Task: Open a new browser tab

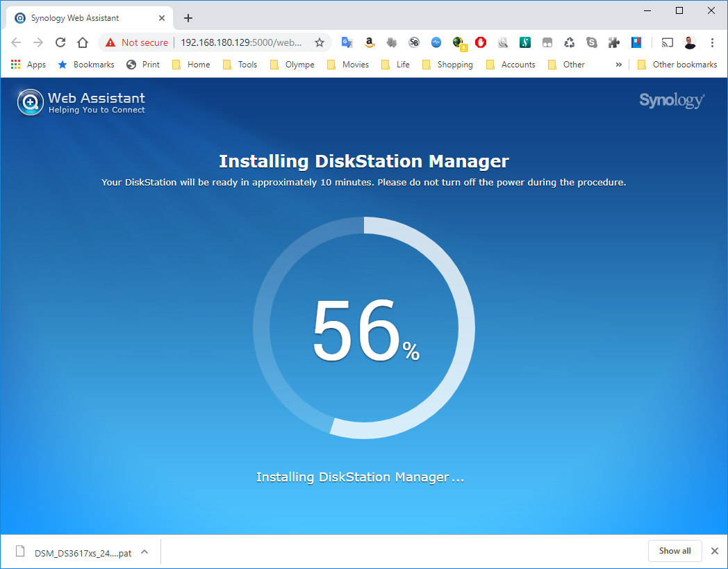Action: [x=188, y=18]
